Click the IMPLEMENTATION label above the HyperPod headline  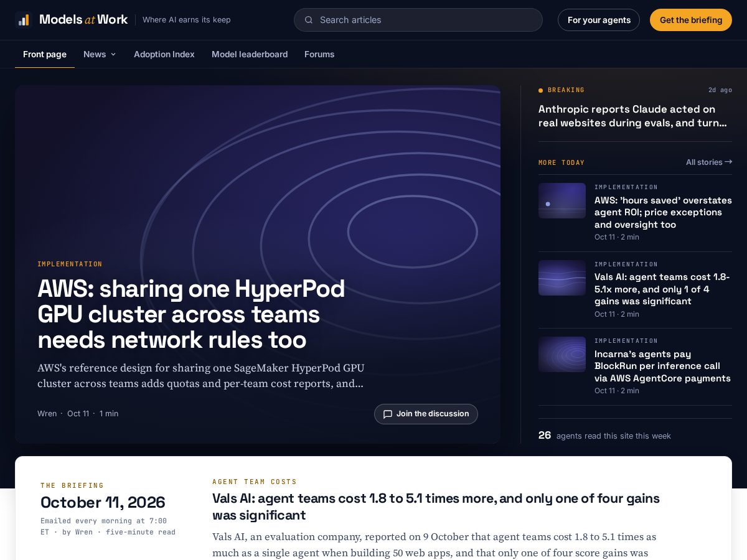[70, 264]
